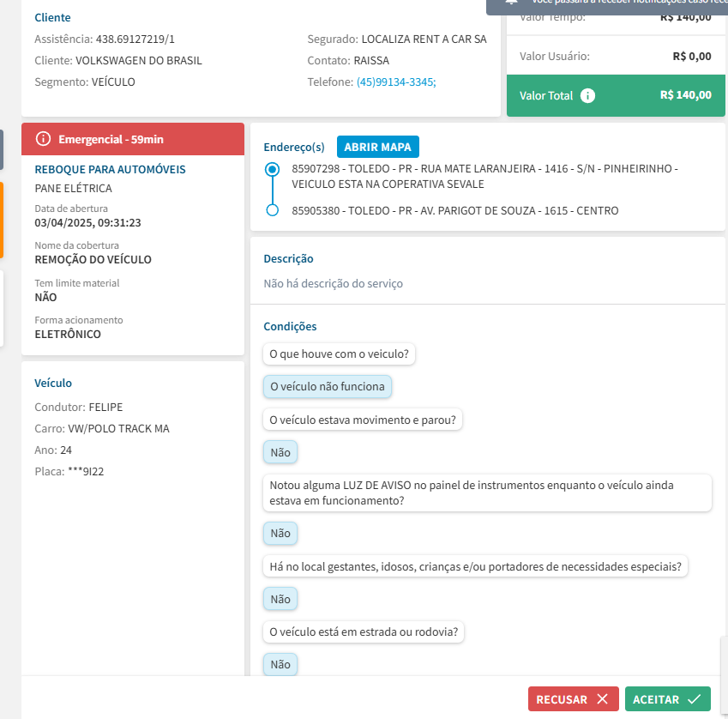Open the map with ABRIR MAPA
This screenshot has height=719, width=728.
(x=377, y=147)
